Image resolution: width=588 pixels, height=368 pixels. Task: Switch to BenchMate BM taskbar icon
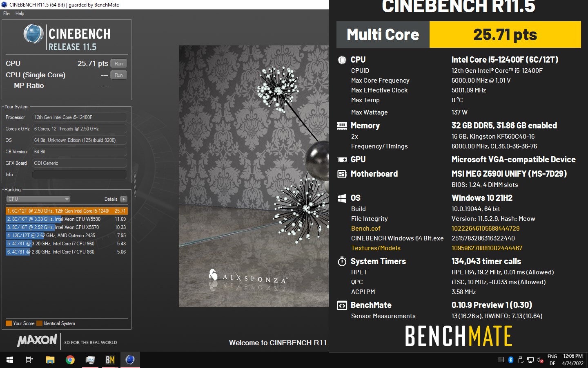110,360
